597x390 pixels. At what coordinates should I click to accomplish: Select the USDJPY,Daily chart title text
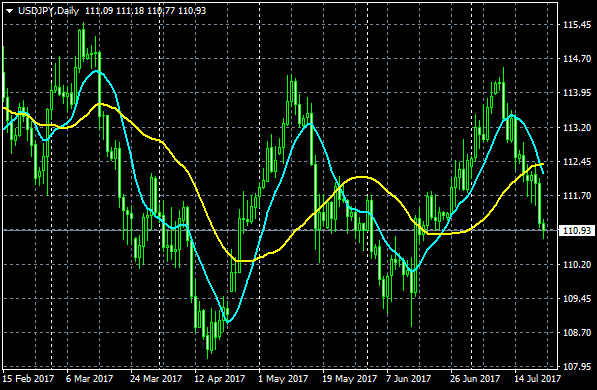tap(49, 11)
